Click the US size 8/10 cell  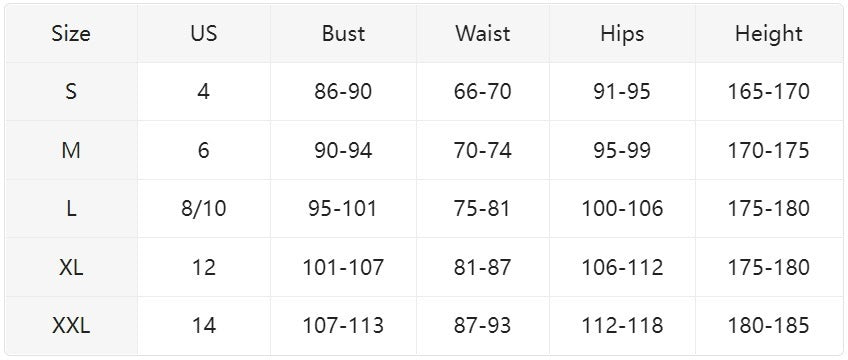204,209
